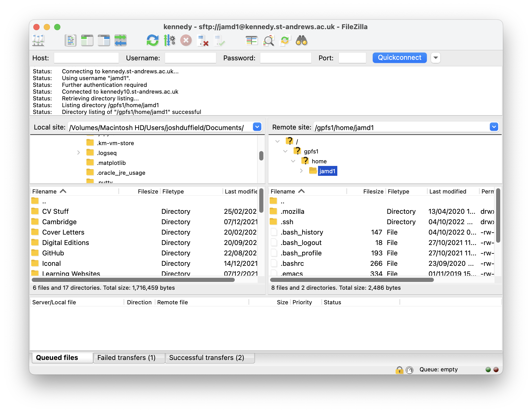
Task: Click the remote file list vertical scrollbar
Action: (x=498, y=215)
